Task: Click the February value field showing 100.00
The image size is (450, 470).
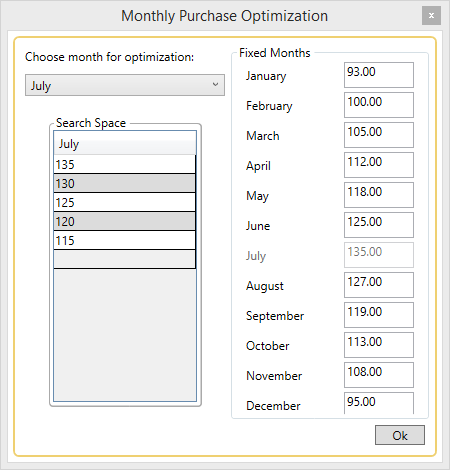Action: 379,105
